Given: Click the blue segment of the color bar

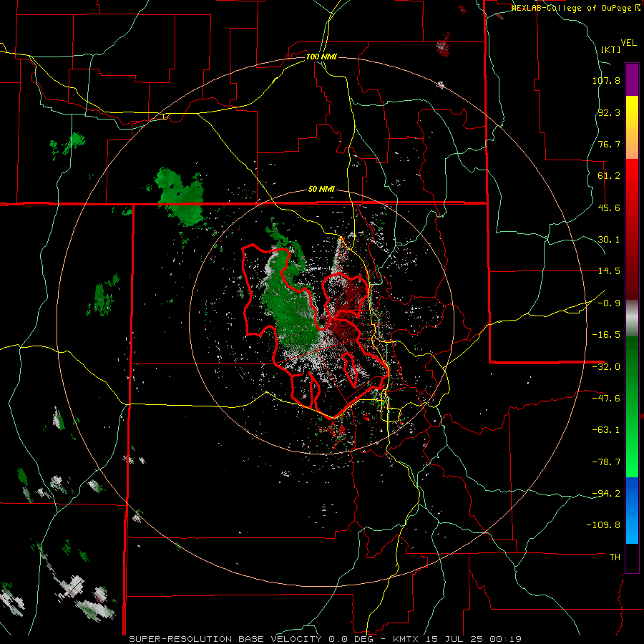Looking at the screenshot, I should point(632,510).
